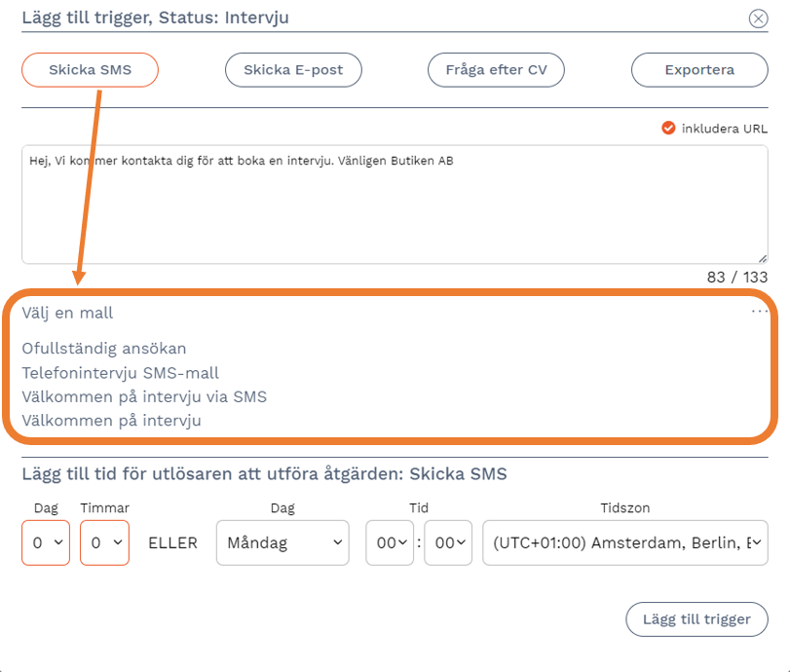Open the weekday dropdown showing Måndag

coord(282,542)
